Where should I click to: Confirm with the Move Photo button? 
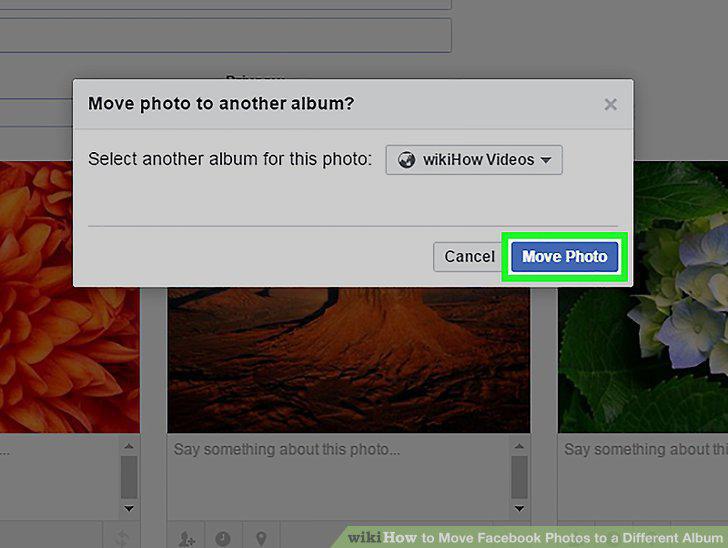pyautogui.click(x=565, y=256)
